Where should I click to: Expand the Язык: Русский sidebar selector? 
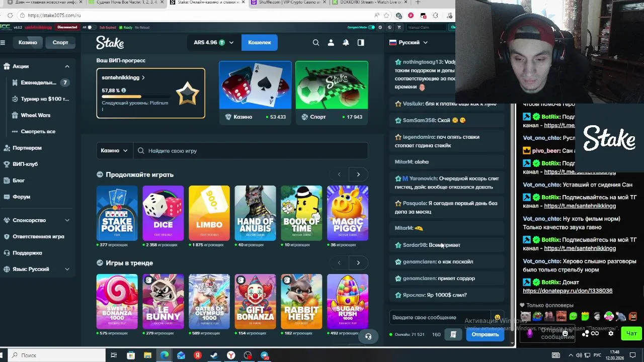tap(67, 269)
